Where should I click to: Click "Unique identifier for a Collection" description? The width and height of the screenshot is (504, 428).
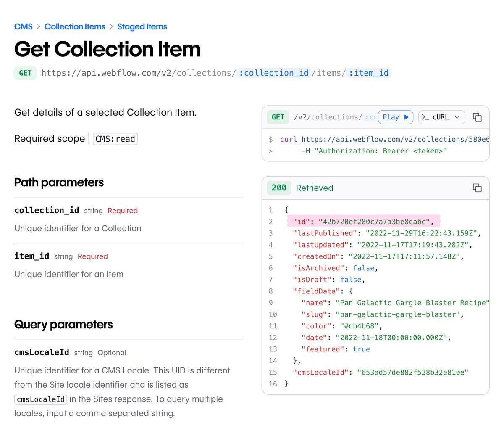[78, 228]
